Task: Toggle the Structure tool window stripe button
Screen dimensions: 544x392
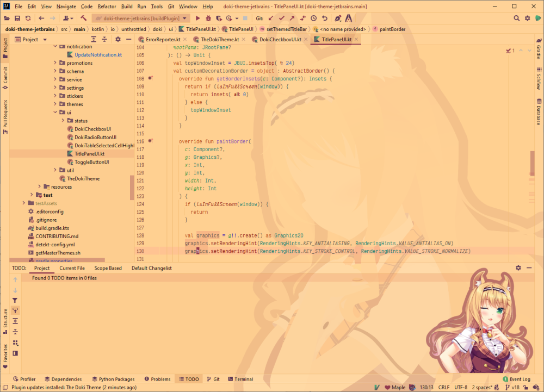Action: [x=5, y=322]
